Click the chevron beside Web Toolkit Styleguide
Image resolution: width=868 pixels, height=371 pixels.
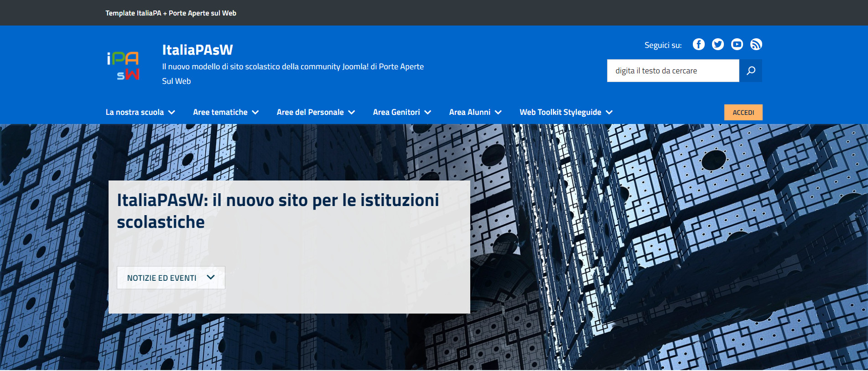[x=609, y=113]
